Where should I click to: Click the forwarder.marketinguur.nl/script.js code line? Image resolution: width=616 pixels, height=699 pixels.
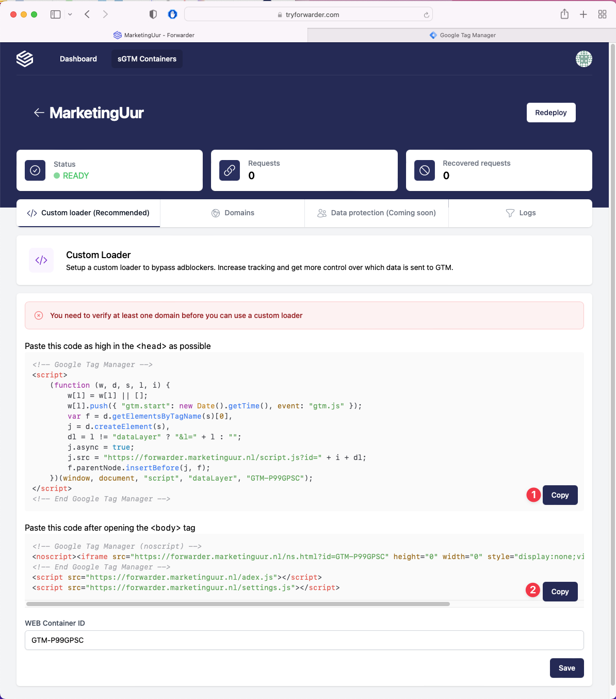click(217, 457)
